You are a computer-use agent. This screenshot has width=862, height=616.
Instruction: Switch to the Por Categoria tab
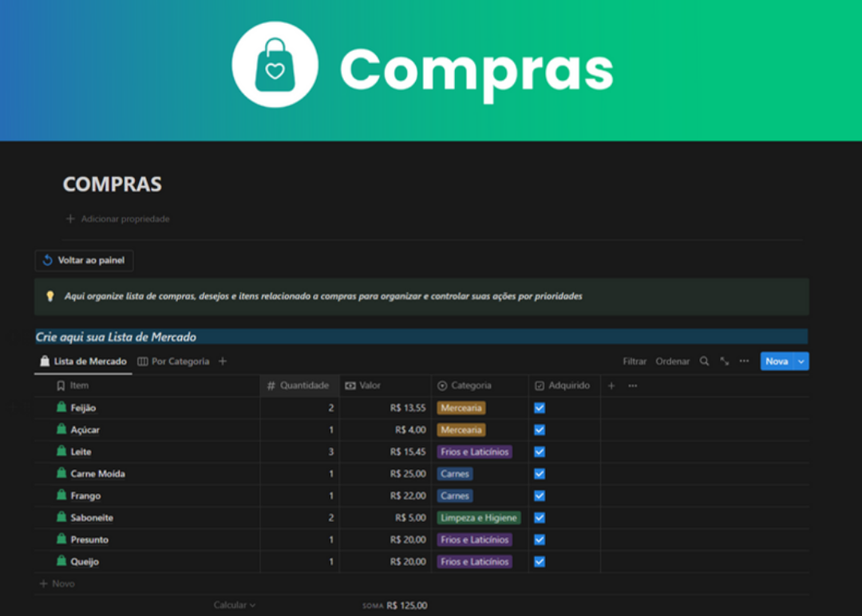click(173, 361)
